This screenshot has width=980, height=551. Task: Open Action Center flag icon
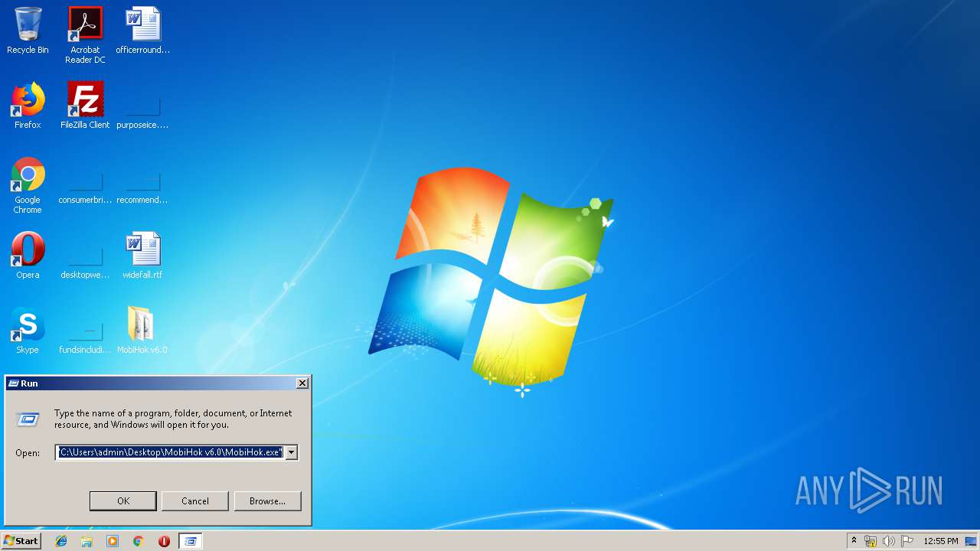pyautogui.click(x=907, y=541)
